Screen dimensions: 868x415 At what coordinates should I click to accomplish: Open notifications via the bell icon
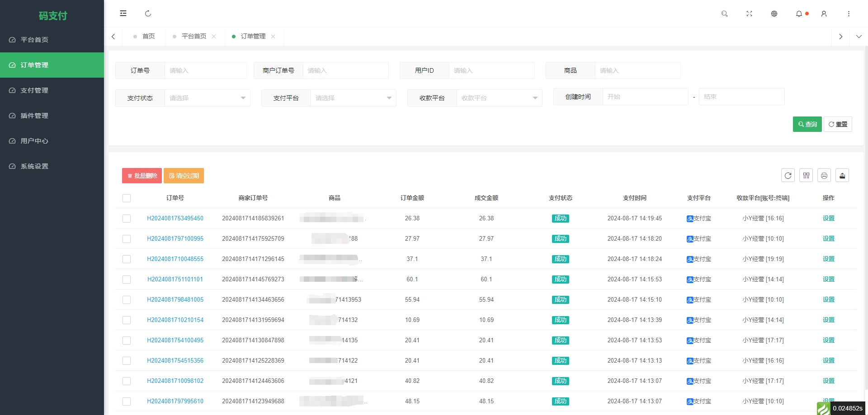point(798,14)
